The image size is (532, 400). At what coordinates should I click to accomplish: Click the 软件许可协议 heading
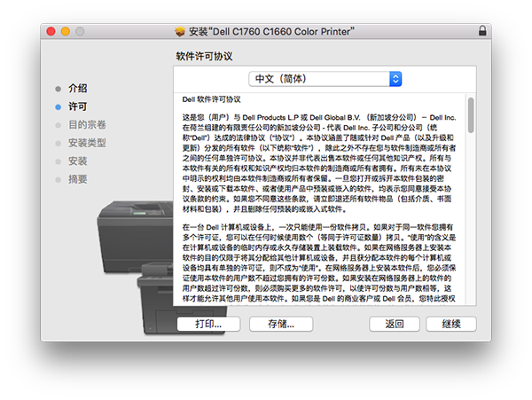204,56
